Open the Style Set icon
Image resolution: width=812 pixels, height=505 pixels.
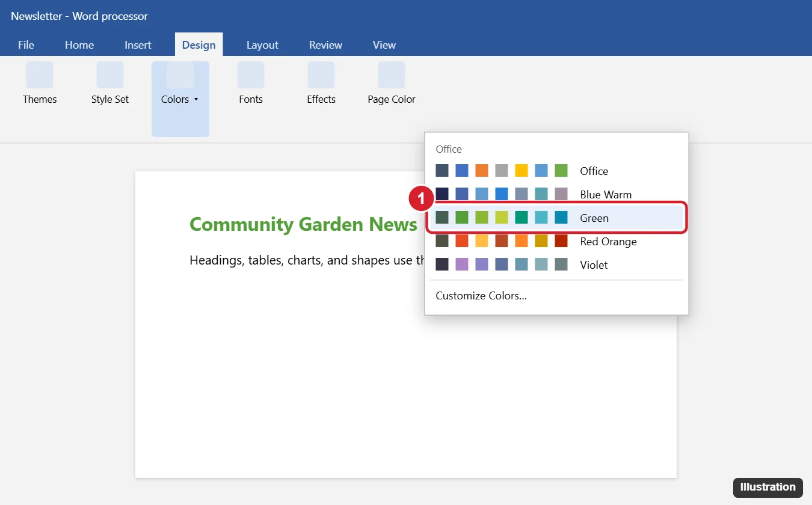110,75
